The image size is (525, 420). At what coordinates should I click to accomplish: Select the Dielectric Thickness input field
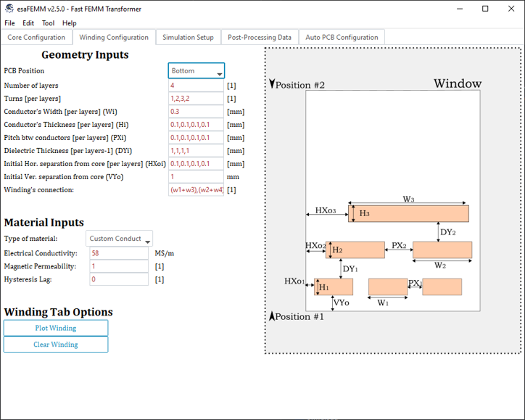pyautogui.click(x=196, y=151)
